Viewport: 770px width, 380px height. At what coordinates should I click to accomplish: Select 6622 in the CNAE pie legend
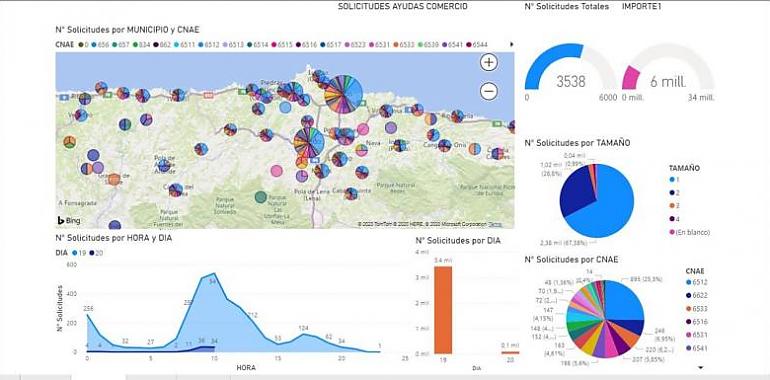696,296
